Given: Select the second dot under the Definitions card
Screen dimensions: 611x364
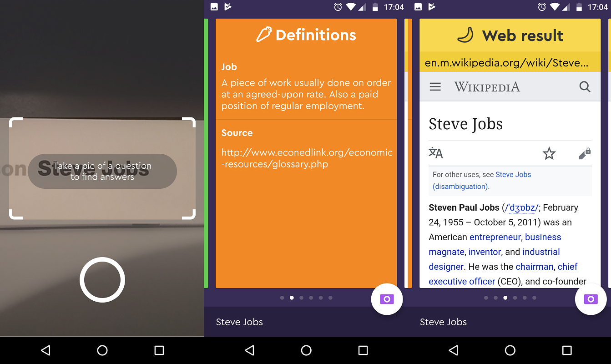Looking at the screenshot, I should coord(292,298).
